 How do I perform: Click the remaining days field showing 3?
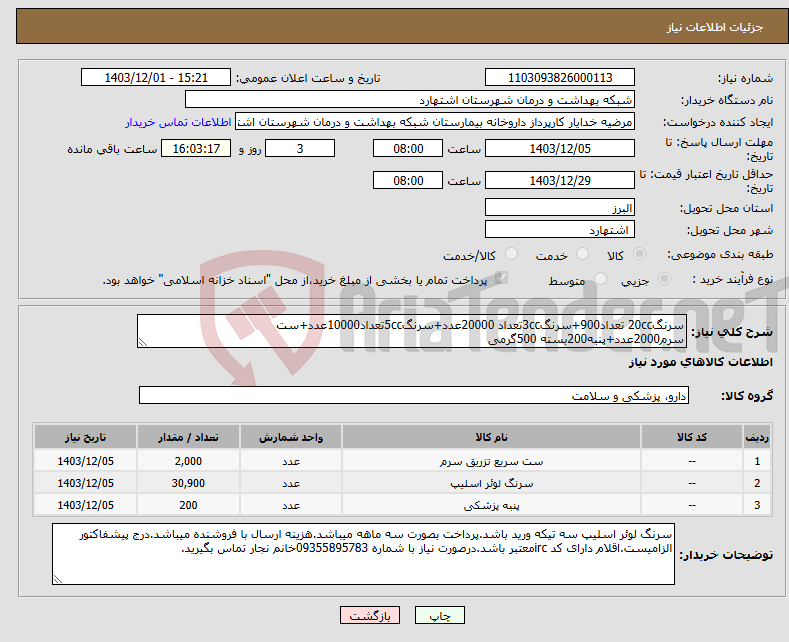(x=300, y=148)
